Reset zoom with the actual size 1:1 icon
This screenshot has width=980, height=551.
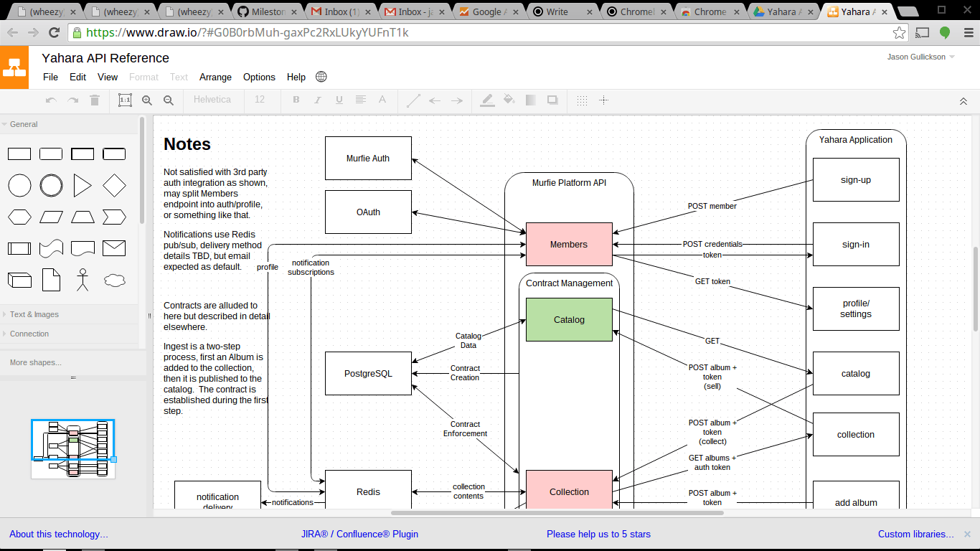(x=125, y=100)
